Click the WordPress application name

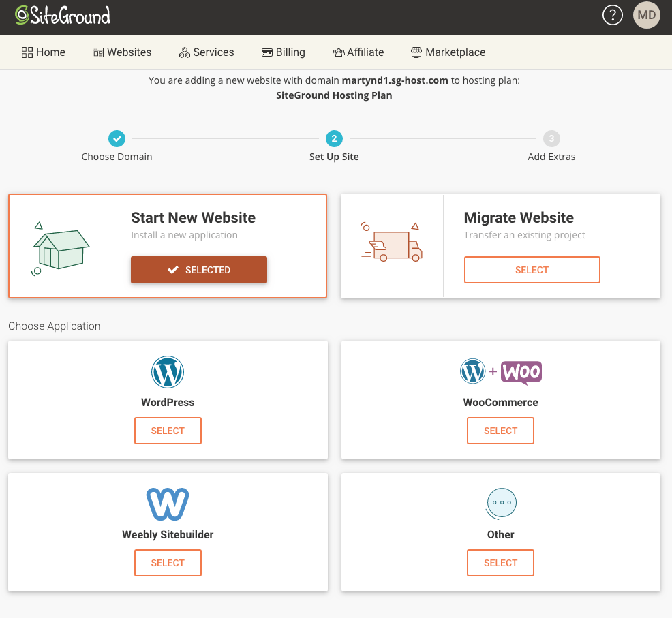coord(168,403)
